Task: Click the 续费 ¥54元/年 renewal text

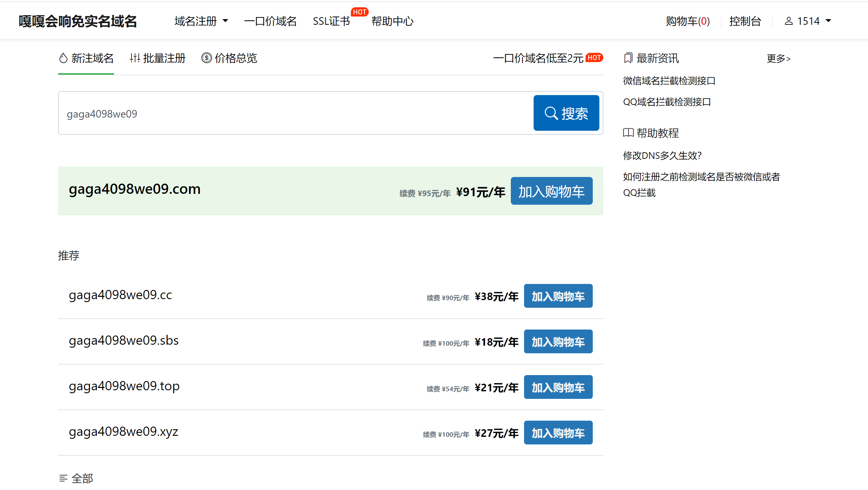Action: (x=448, y=389)
